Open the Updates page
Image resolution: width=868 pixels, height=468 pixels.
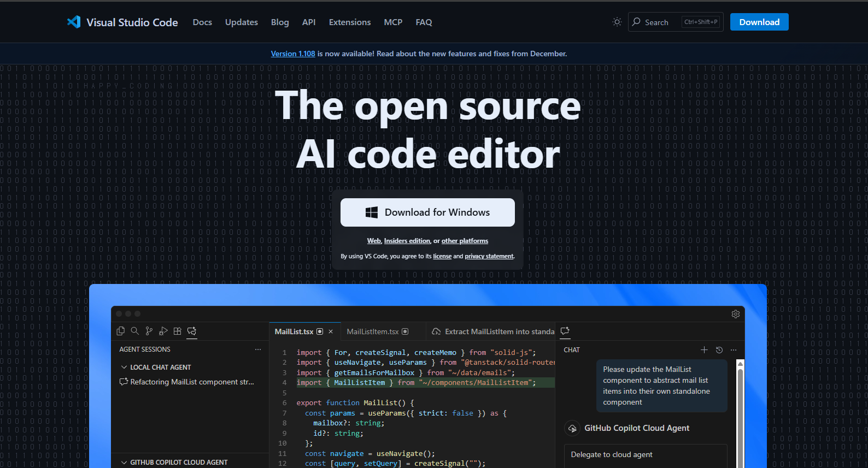pyautogui.click(x=242, y=22)
